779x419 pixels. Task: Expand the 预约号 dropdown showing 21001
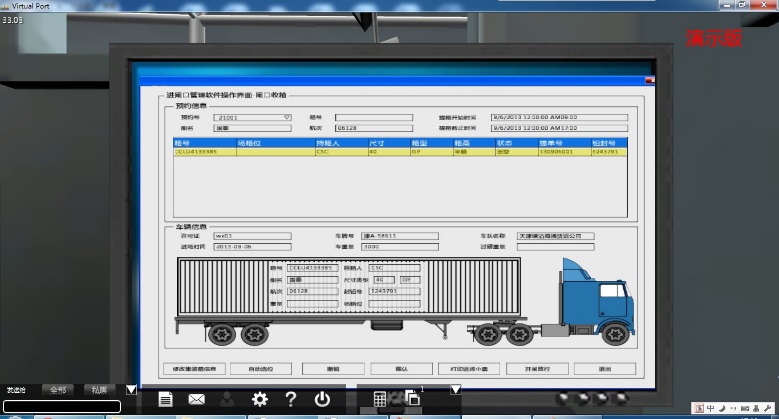287,117
